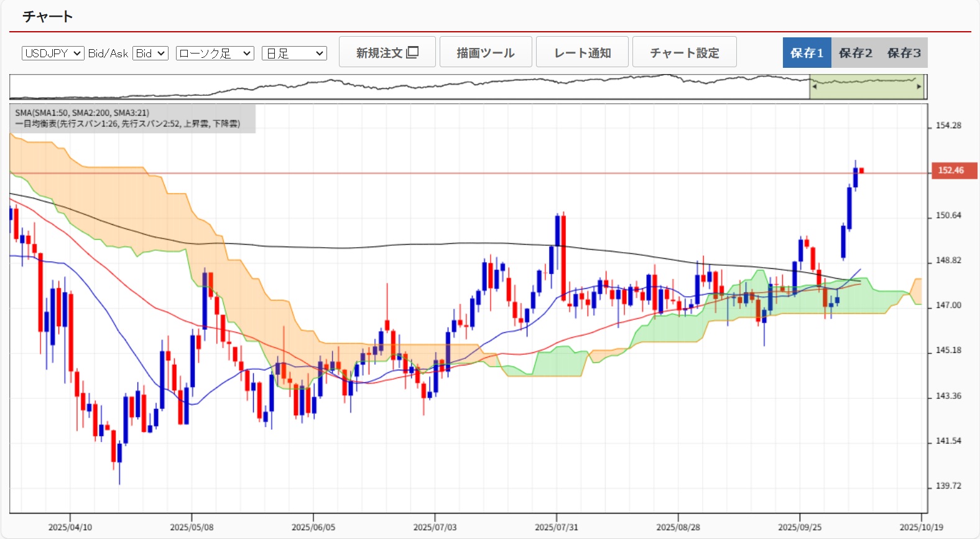Click the SMA indicator legend line
The height and width of the screenshot is (539, 980).
click(82, 113)
